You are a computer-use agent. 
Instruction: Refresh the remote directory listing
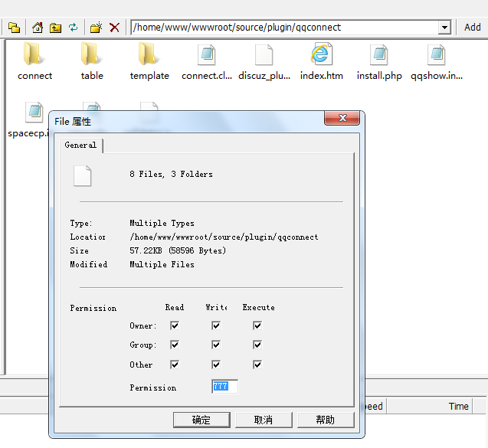pyautogui.click(x=74, y=28)
